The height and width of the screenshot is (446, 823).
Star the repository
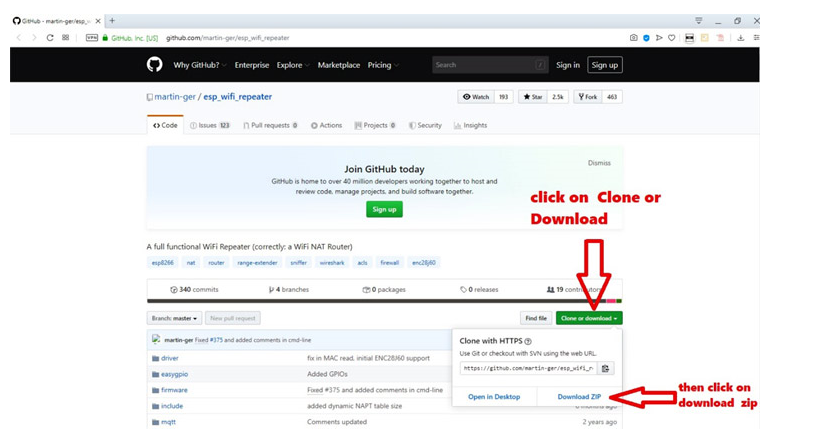(533, 97)
